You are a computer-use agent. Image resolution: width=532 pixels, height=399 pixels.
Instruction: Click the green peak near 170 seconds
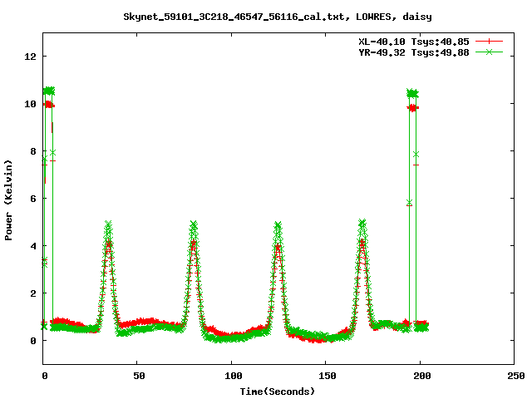[x=362, y=224]
